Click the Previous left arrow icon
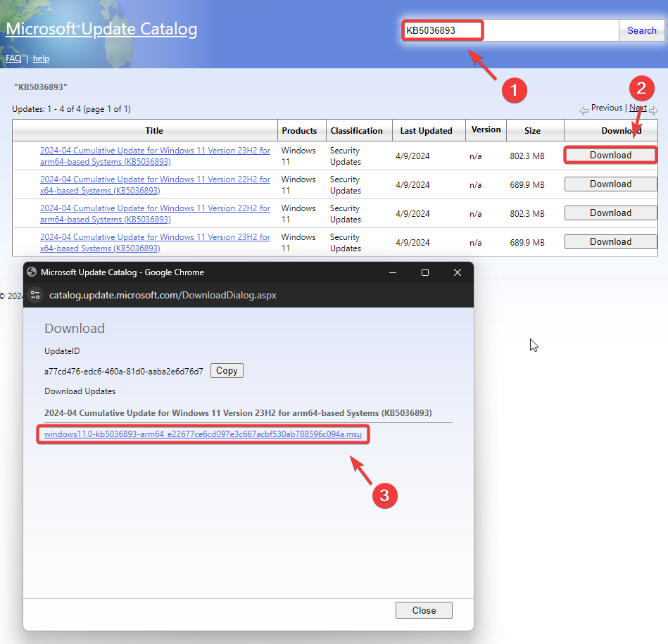Screen dimensions: 668x644 (x=584, y=111)
